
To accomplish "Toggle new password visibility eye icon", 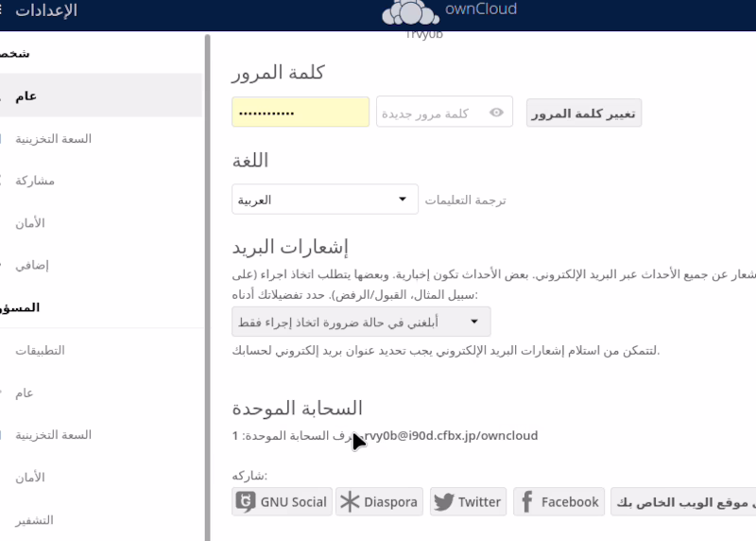I will pos(497,113).
